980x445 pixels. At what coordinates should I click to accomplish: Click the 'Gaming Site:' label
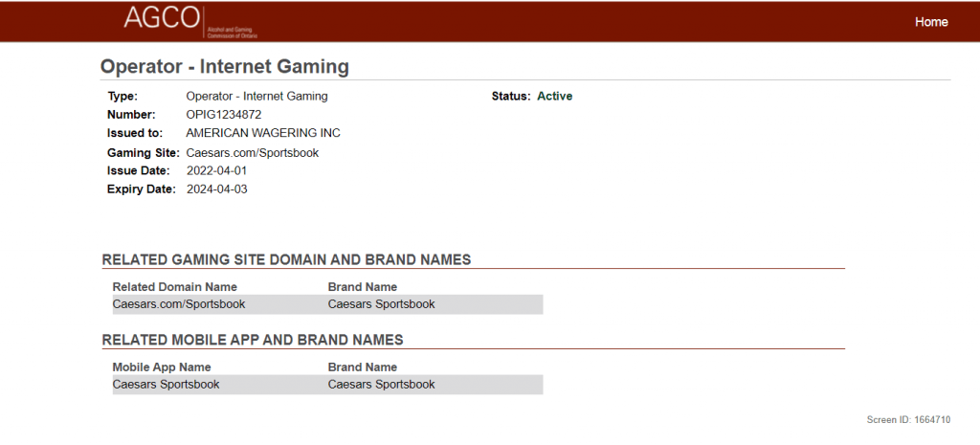coord(144,153)
